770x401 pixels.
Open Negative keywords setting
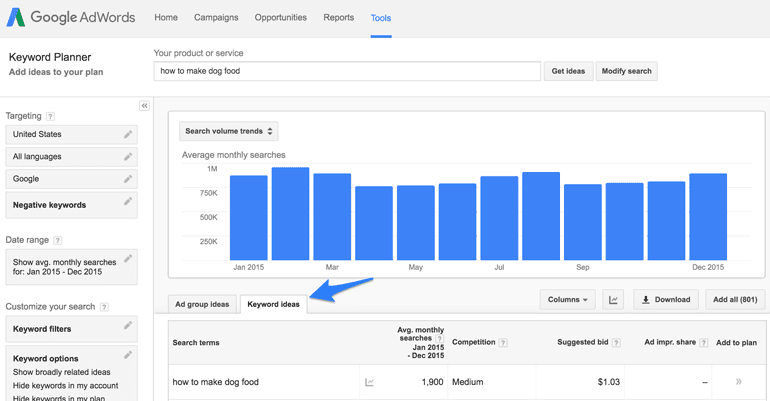[x=71, y=205]
